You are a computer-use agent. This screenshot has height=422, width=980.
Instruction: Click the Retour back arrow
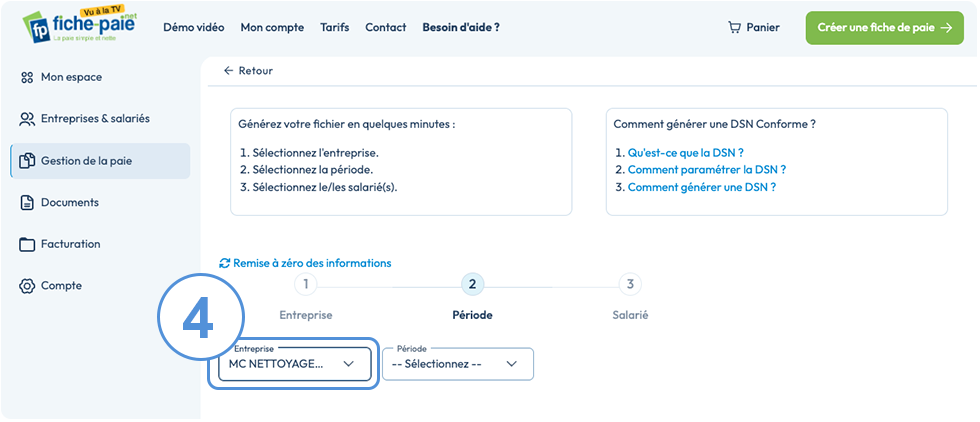click(x=228, y=71)
